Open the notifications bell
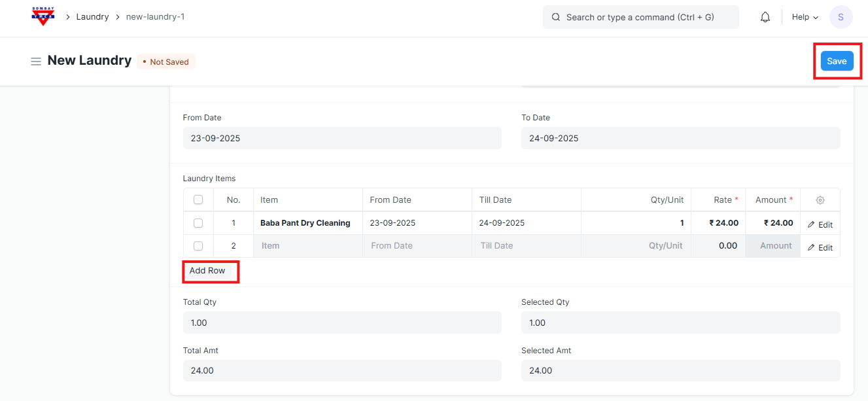 pos(765,17)
